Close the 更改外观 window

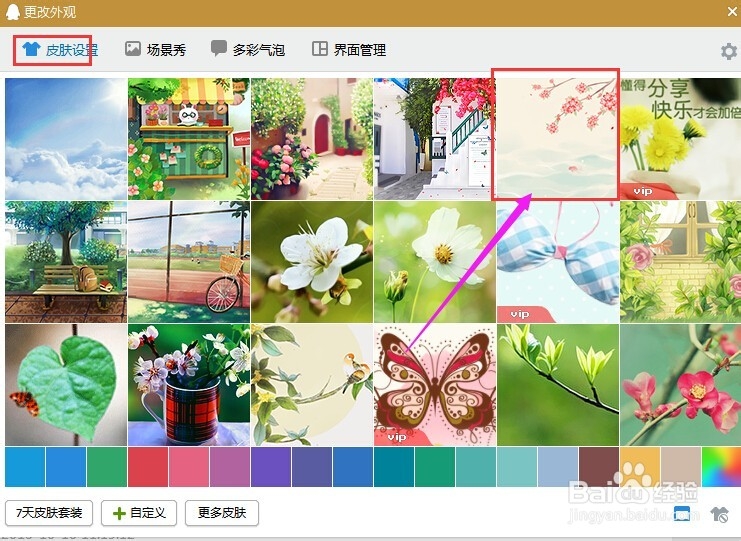[732, 11]
